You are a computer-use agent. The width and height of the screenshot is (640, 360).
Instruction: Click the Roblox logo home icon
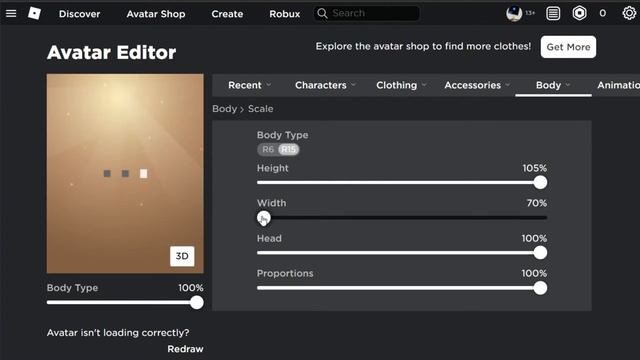[34, 13]
